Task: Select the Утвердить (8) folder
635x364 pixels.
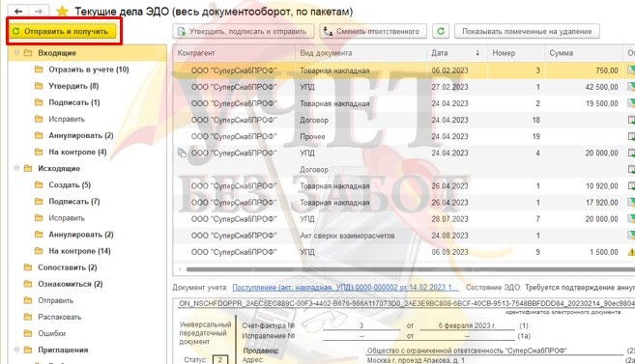Action: pos(73,86)
